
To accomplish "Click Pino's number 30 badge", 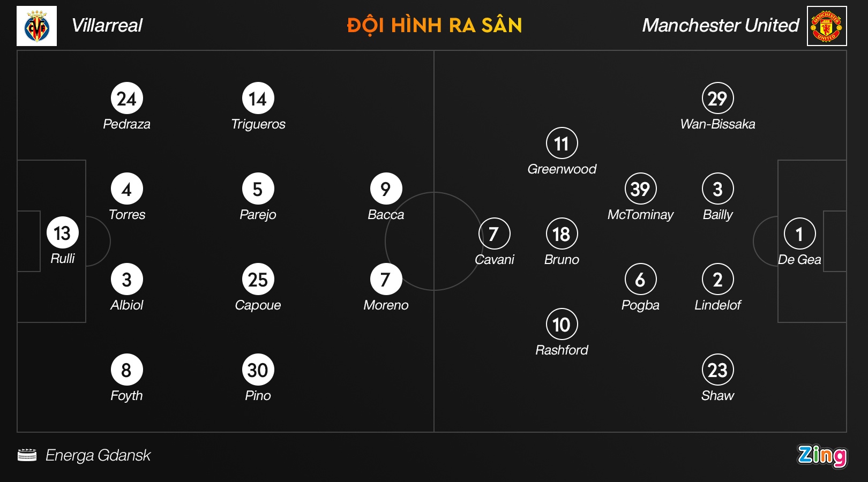I will coord(258,370).
